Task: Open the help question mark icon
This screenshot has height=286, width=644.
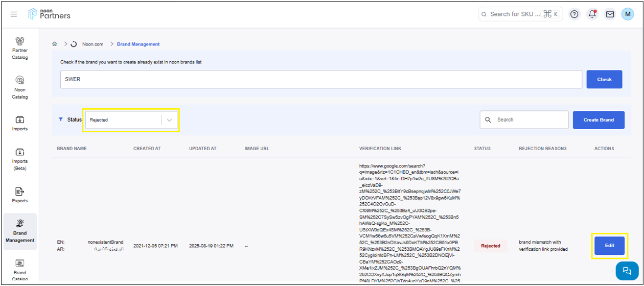Action: (574, 14)
